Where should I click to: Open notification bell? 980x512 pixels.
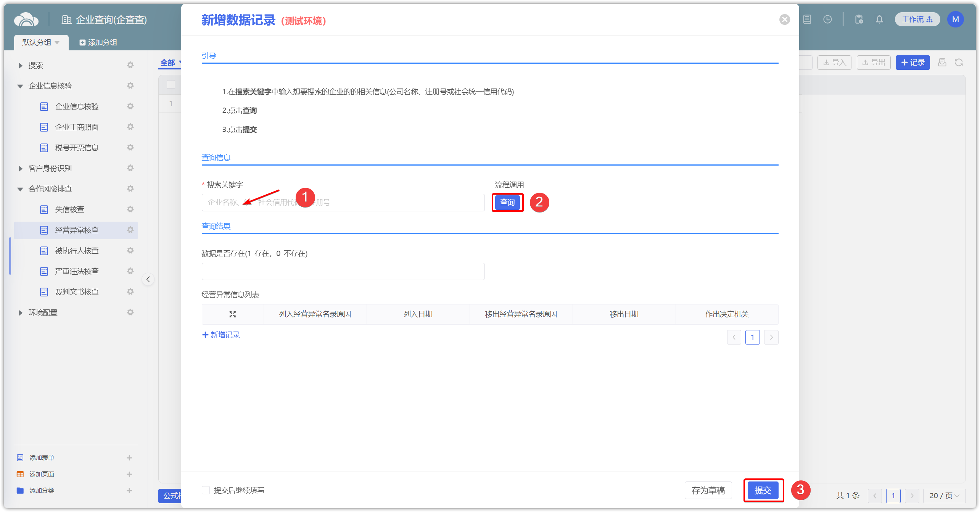pos(879,19)
